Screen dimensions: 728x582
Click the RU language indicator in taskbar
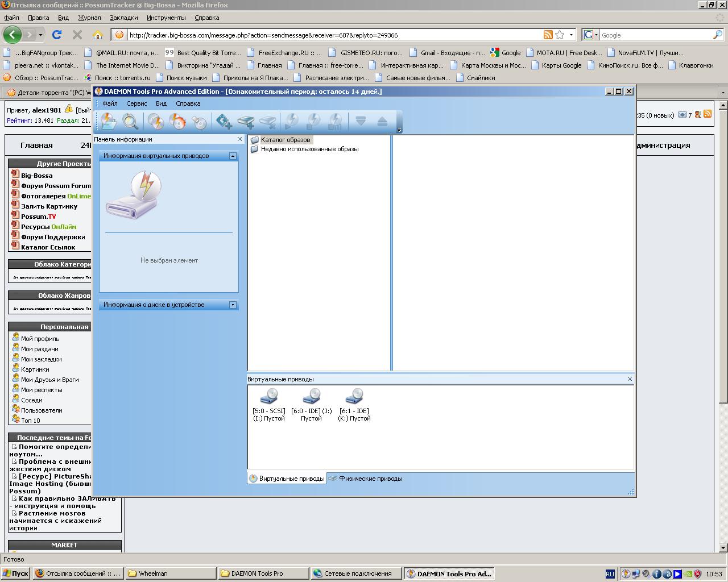(610, 574)
